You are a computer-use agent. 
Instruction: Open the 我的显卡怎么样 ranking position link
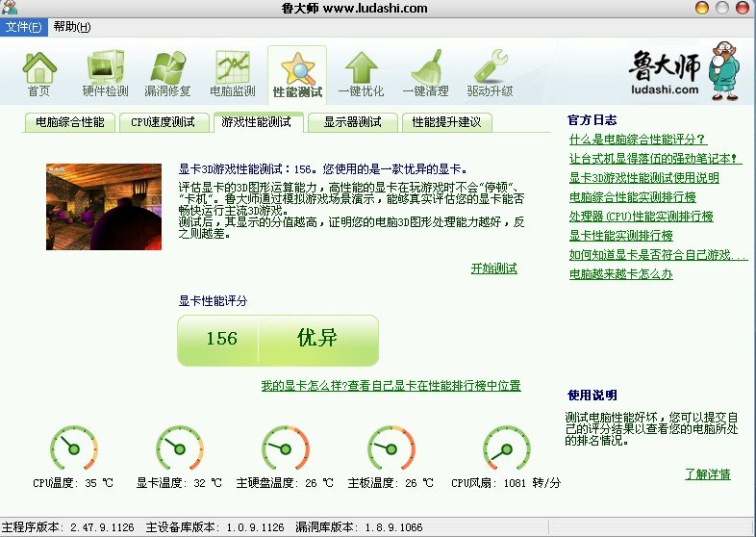(x=391, y=386)
